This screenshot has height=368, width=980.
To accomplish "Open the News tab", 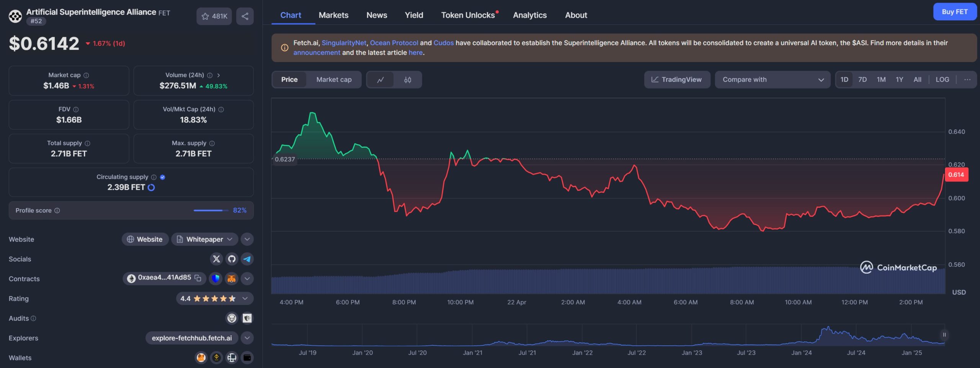I will click(377, 15).
